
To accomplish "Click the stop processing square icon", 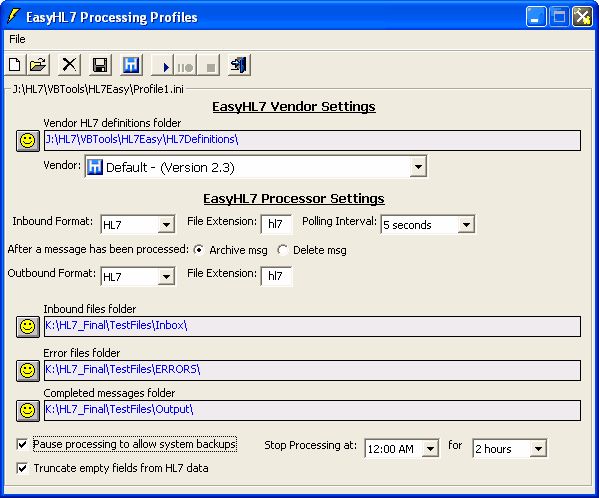I will (209, 65).
